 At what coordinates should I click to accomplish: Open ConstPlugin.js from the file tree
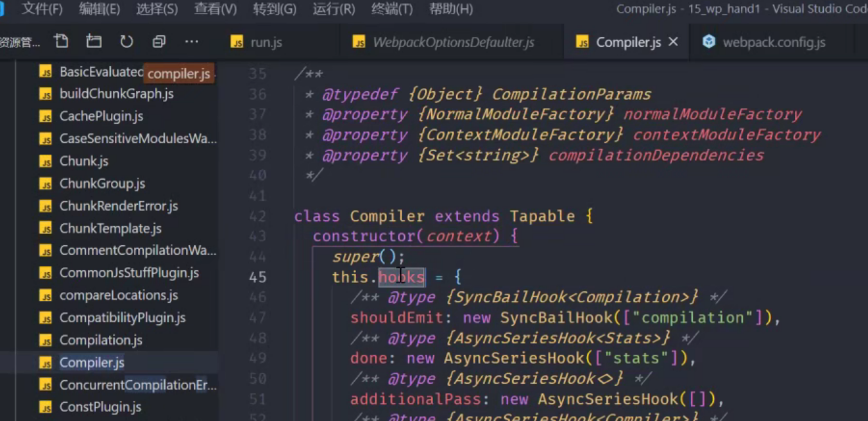click(x=100, y=407)
